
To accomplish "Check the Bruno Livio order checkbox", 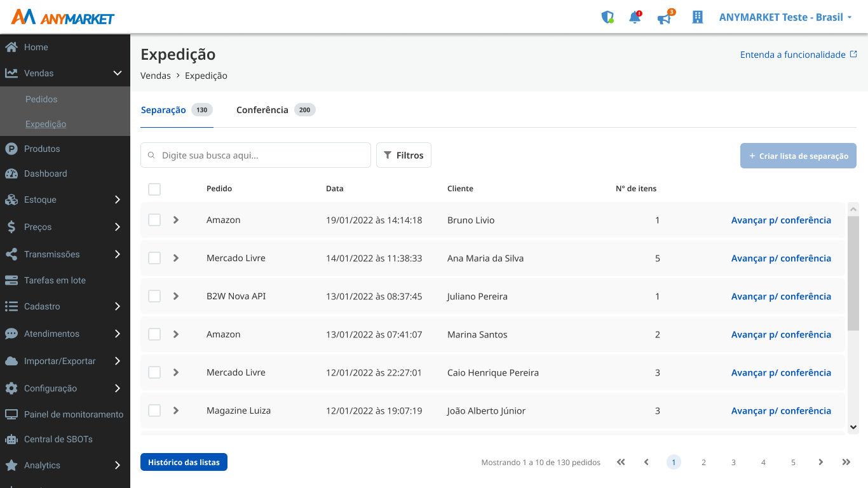I will pyautogui.click(x=154, y=220).
